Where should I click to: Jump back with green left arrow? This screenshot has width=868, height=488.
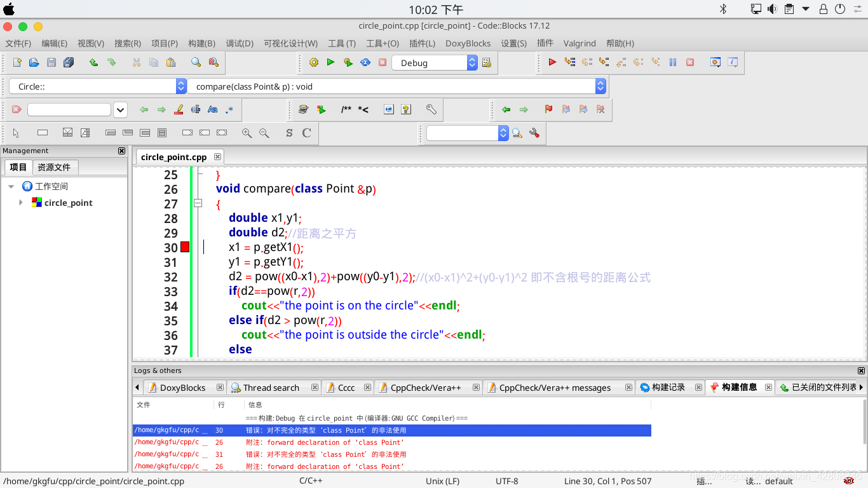point(506,109)
